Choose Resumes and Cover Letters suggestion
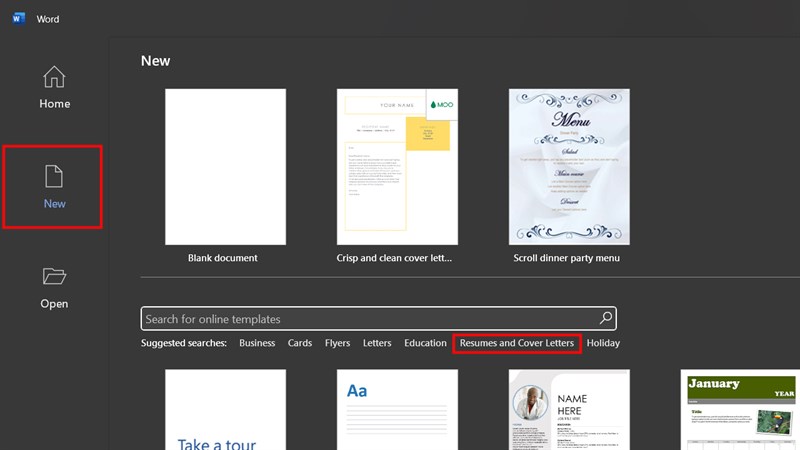The width and height of the screenshot is (800, 450). click(x=516, y=343)
